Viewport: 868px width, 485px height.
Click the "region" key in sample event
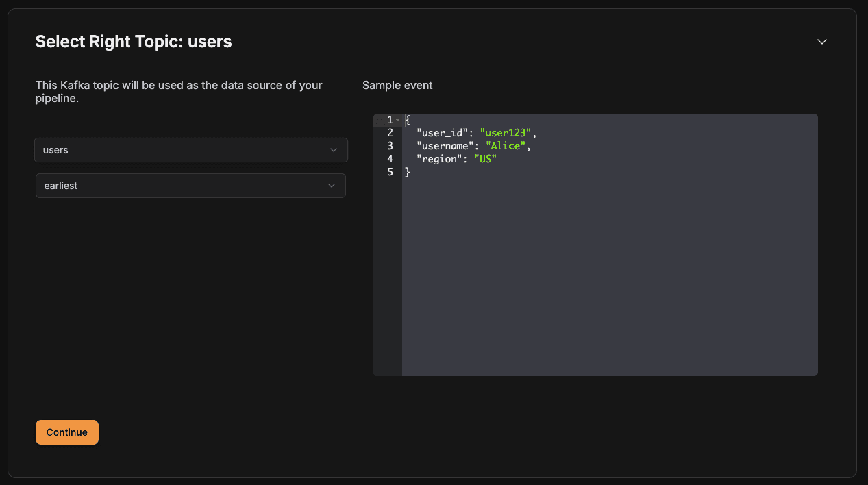tap(439, 159)
